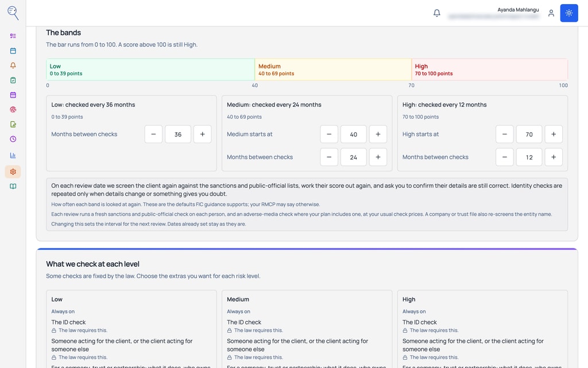This screenshot has width=588, height=368.
Task: Open the green clipboard-check sidebar icon
Action: [x=13, y=80]
